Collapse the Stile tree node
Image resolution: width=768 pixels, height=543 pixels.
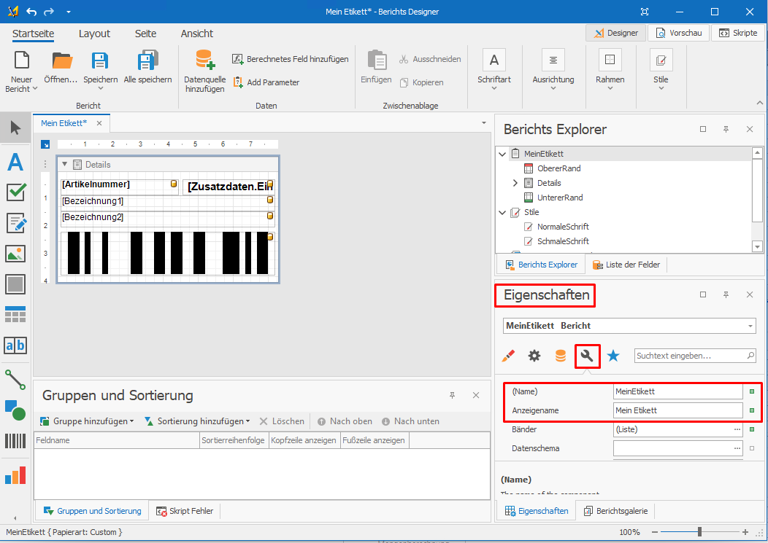click(x=502, y=212)
